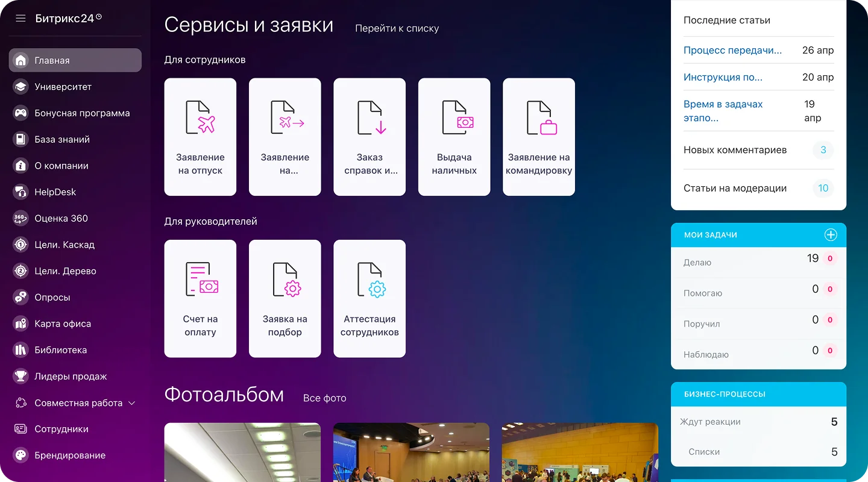
Task: Expand the Совместная работа submenu chevron
Action: point(132,403)
